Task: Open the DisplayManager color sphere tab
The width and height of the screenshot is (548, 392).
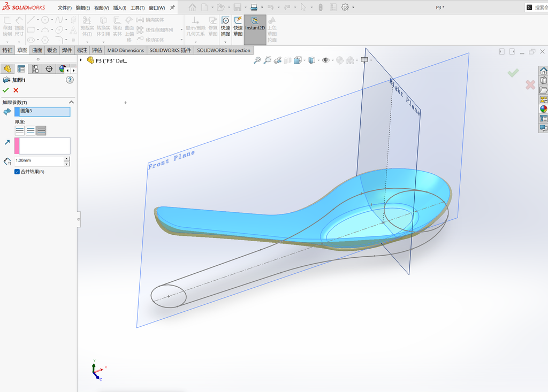Action: 62,69
